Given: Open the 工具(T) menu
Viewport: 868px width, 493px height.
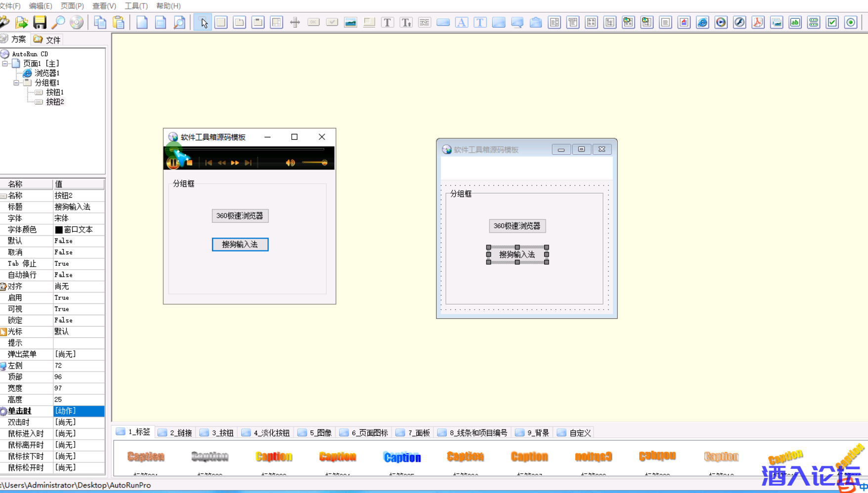Looking at the screenshot, I should (136, 6).
